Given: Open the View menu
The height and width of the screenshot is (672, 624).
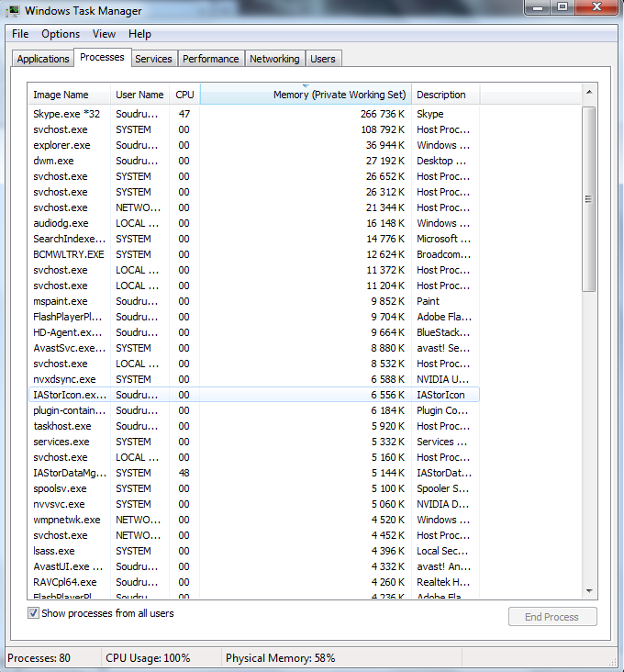Looking at the screenshot, I should point(104,34).
